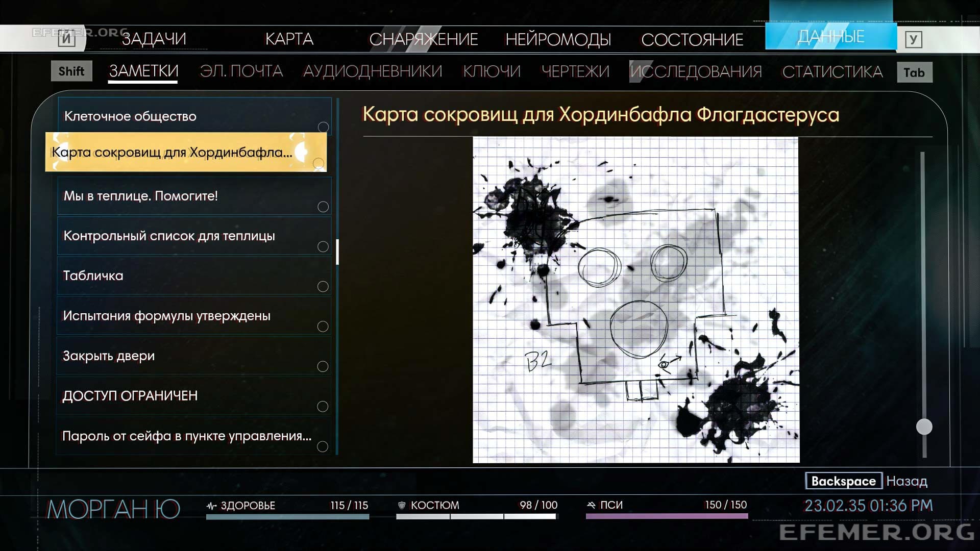Select the Табличка note

coord(194,275)
